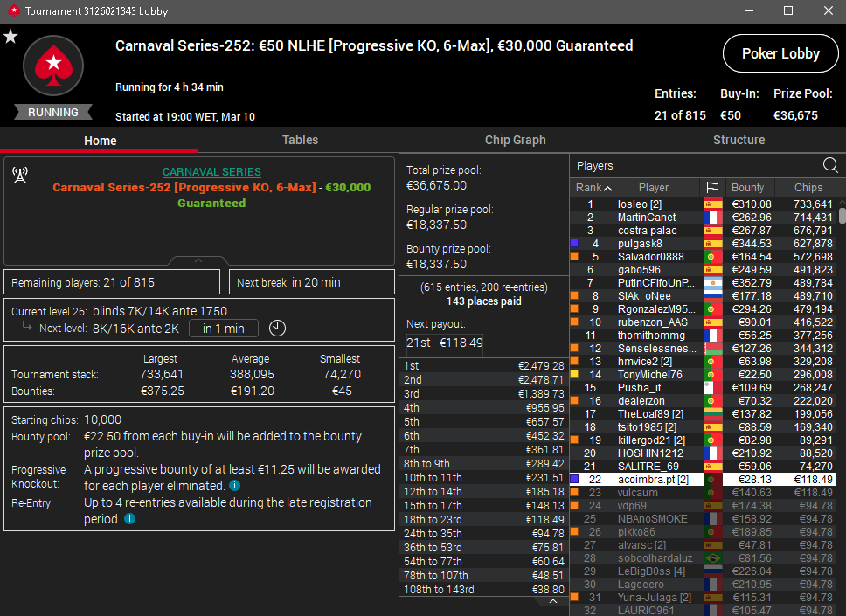The height and width of the screenshot is (616, 846).
Task: Click the Spain flag in losleo row
Action: 713,204
